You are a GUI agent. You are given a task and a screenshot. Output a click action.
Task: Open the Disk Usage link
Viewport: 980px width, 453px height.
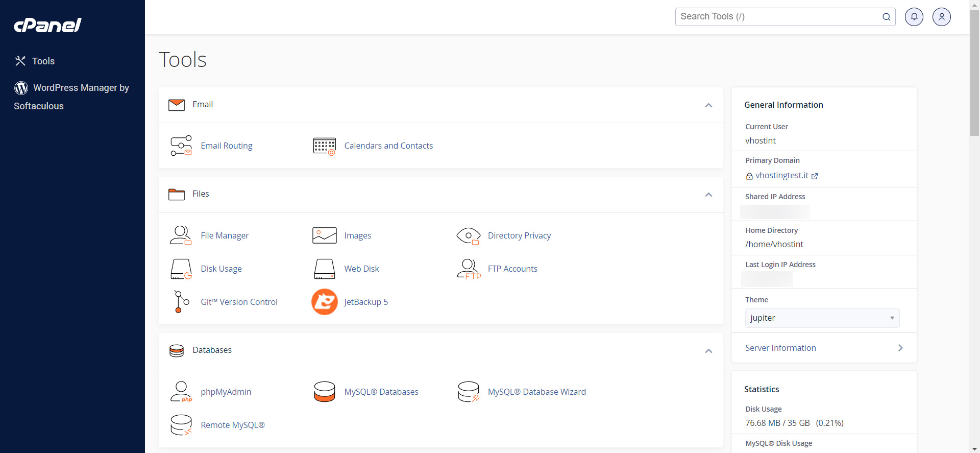point(221,269)
